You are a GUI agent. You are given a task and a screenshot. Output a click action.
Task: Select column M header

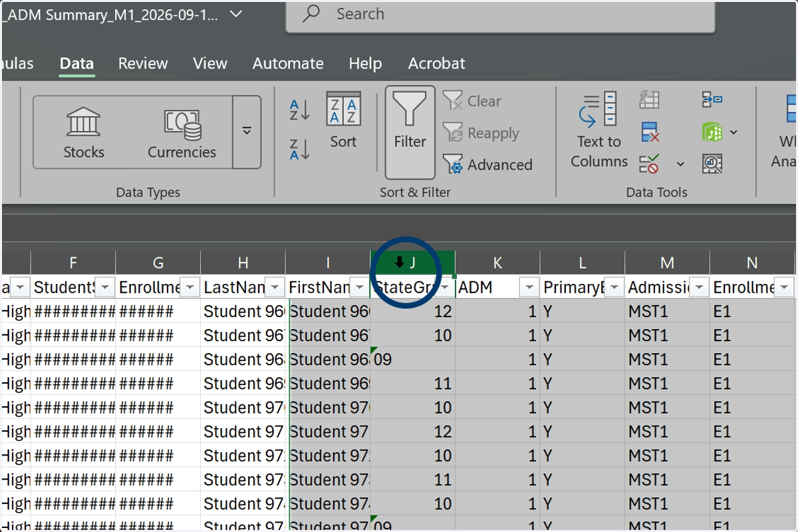pyautogui.click(x=668, y=263)
